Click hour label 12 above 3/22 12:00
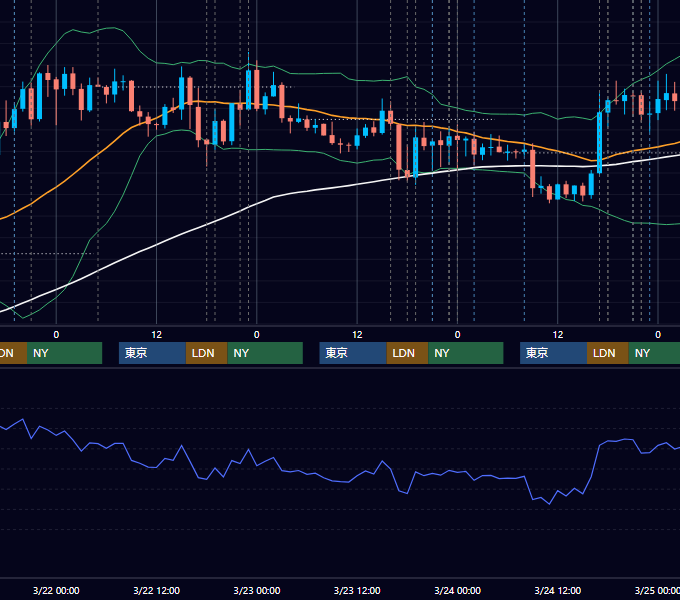Viewport: 680px width, 600px height. pos(156,335)
